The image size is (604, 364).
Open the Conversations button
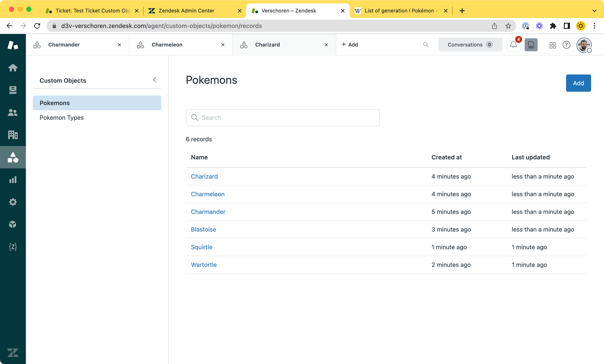[470, 45]
